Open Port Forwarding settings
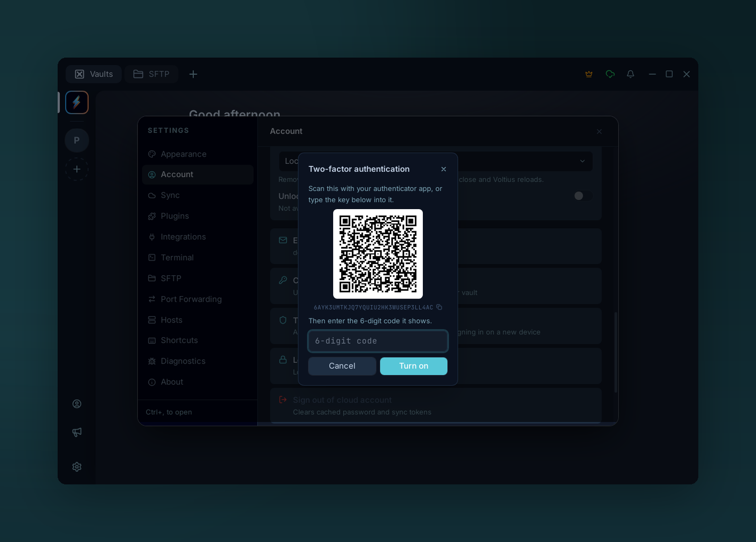756x542 pixels. pos(198,299)
